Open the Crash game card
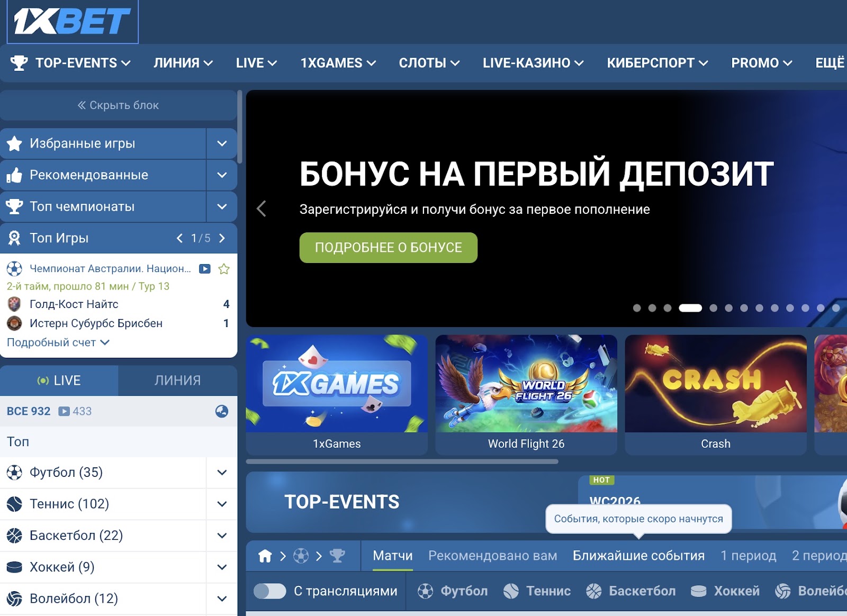 click(x=716, y=395)
